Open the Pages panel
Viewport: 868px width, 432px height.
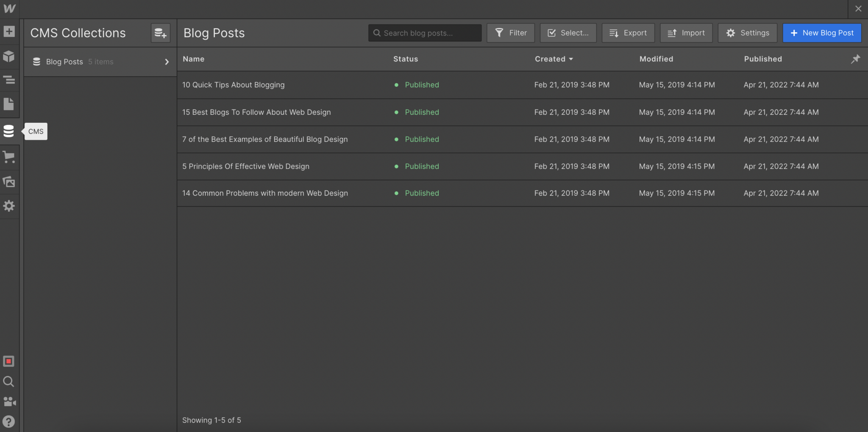pyautogui.click(x=9, y=104)
